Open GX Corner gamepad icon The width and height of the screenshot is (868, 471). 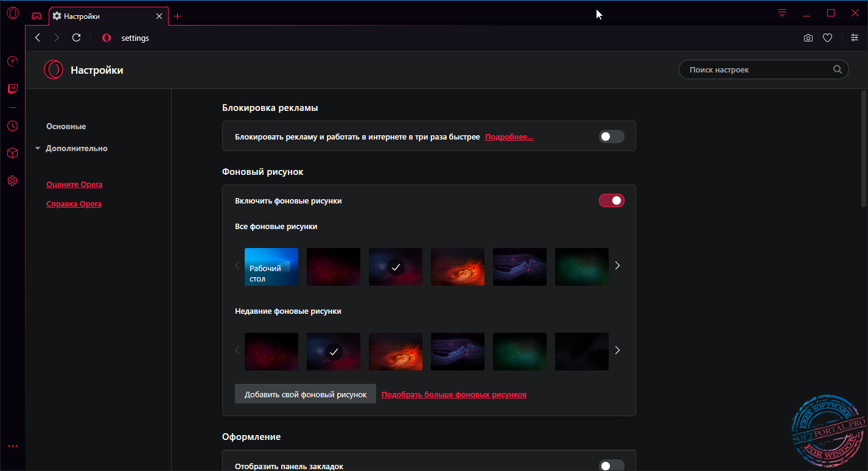pyautogui.click(x=37, y=16)
